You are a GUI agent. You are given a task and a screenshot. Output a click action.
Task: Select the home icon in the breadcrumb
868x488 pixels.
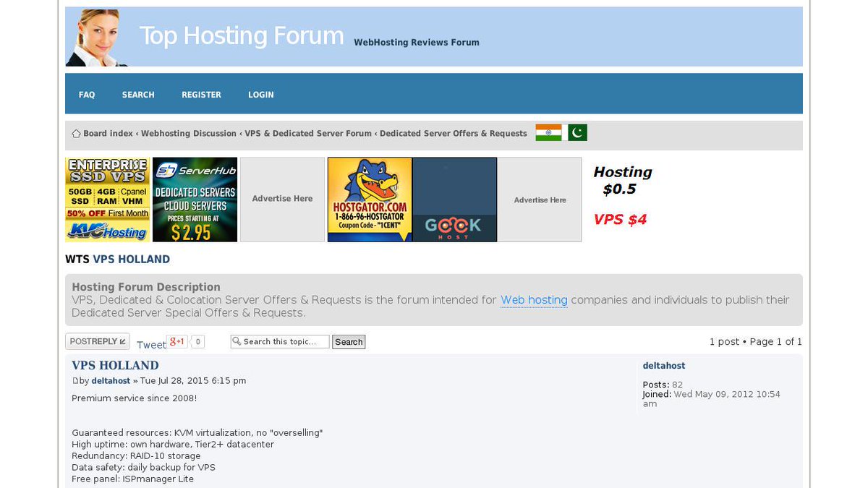click(76, 133)
